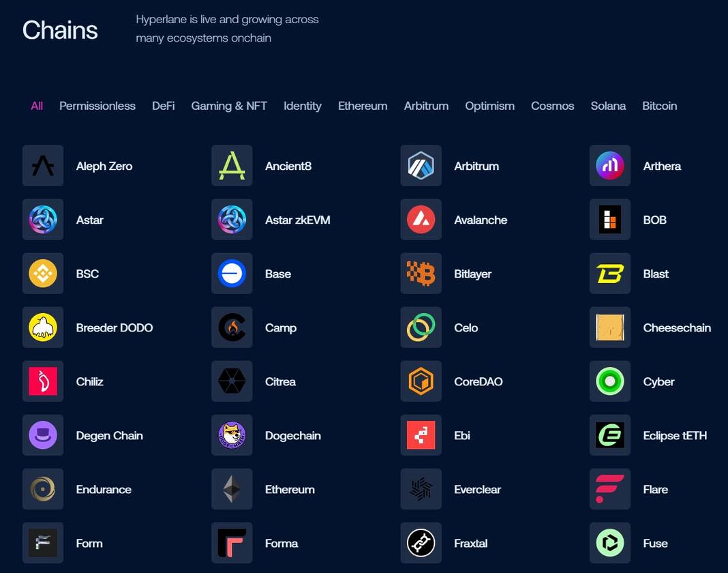Click the Ethereum chain logo
Viewport: 728px width, 573px height.
coord(232,489)
